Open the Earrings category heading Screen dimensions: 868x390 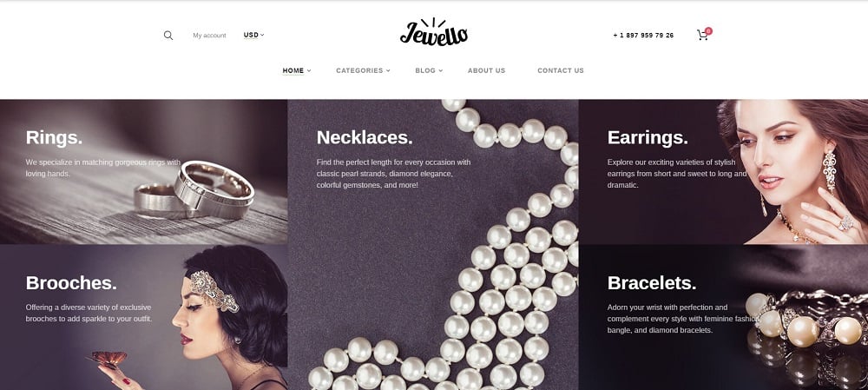[x=648, y=137]
